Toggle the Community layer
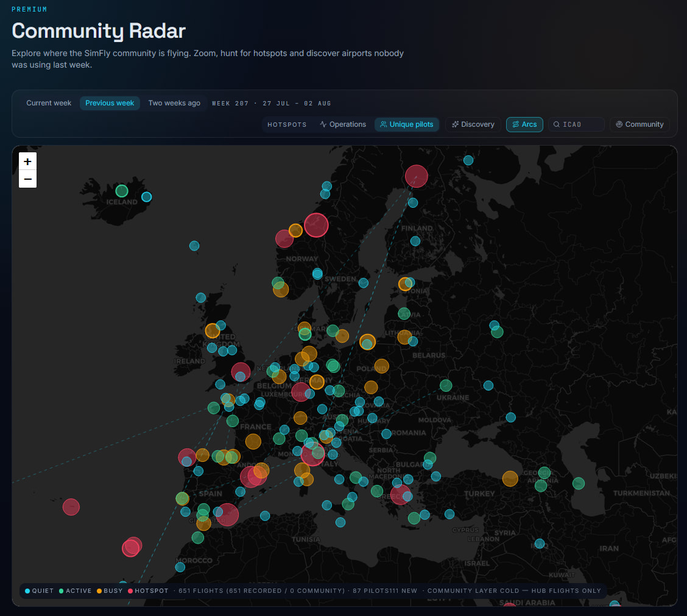The height and width of the screenshot is (616, 687). 639,124
